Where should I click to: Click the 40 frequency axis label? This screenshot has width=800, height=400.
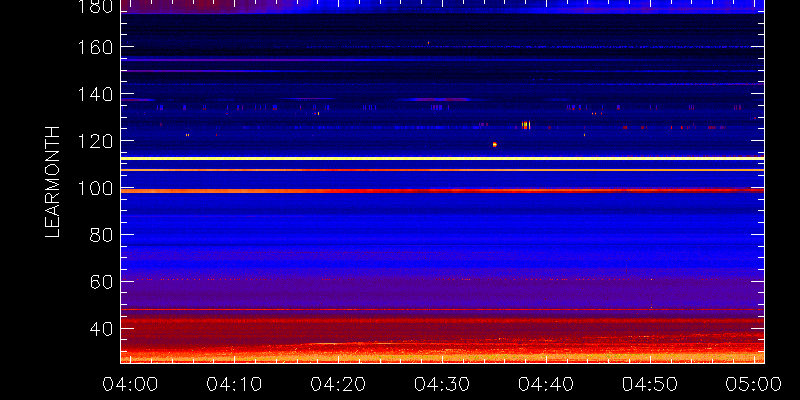click(x=101, y=329)
